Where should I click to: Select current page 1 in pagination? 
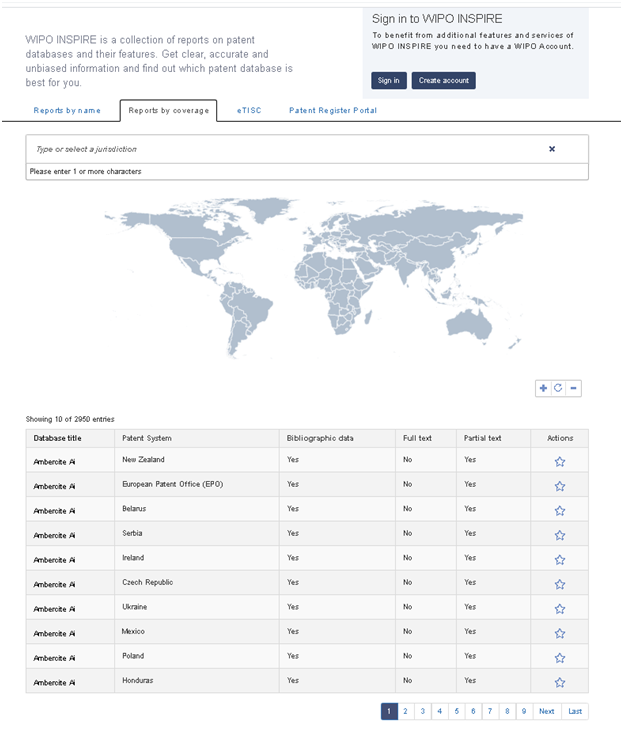click(389, 711)
